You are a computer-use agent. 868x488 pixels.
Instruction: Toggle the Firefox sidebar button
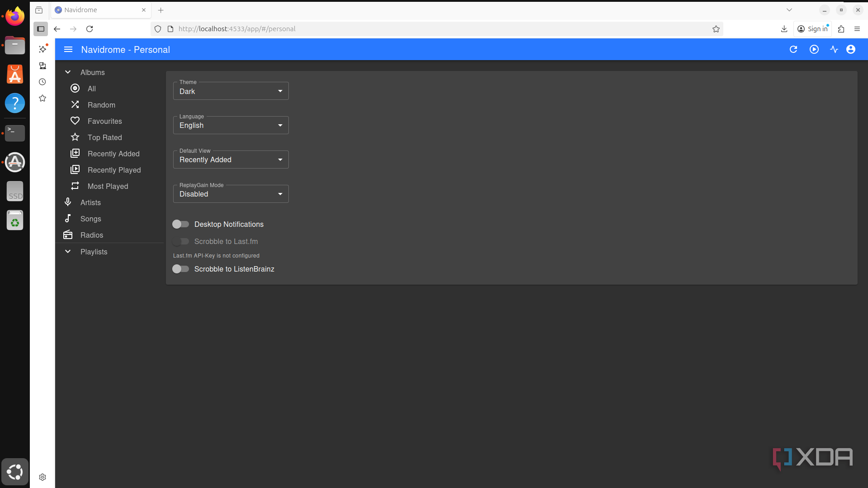pos(41,29)
